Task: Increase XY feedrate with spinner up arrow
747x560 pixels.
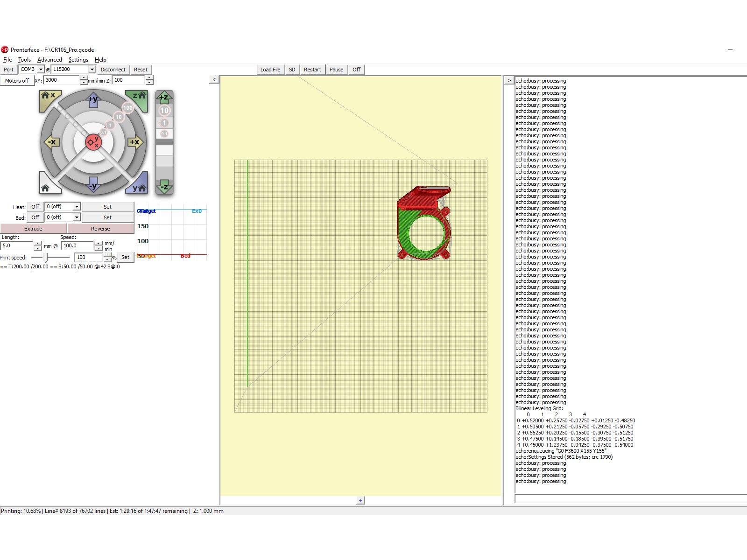Action: coord(84,78)
